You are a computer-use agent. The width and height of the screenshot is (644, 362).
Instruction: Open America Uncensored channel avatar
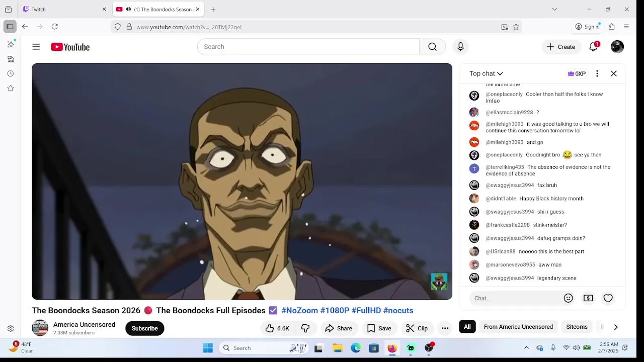(x=40, y=328)
